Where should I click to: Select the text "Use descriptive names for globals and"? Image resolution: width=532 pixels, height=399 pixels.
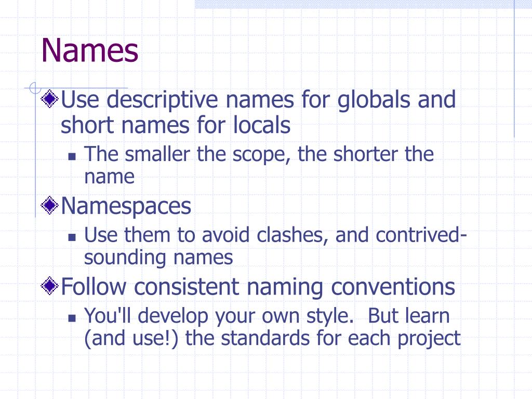[x=258, y=100]
